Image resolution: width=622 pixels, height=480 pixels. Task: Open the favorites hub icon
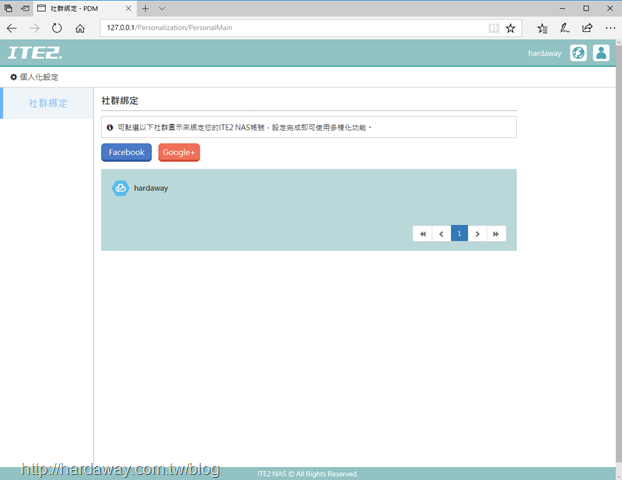click(542, 28)
